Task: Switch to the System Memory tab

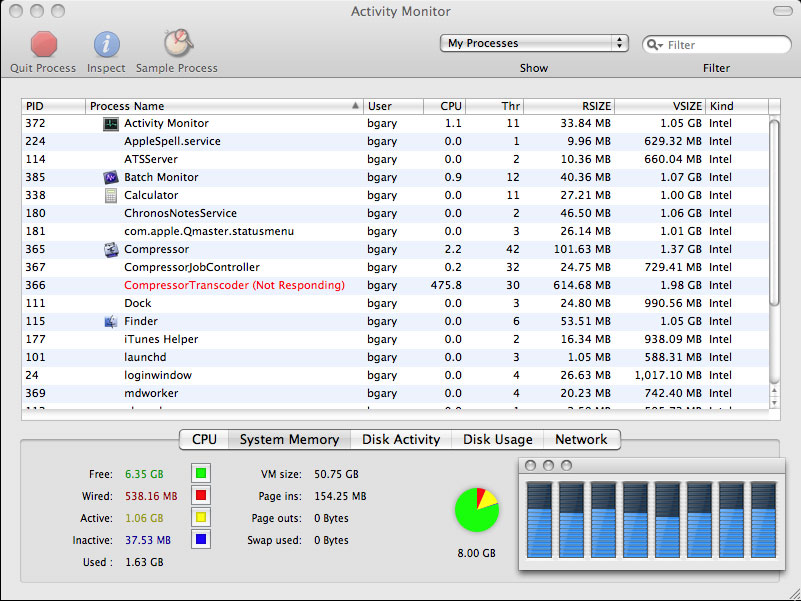Action: tap(289, 440)
